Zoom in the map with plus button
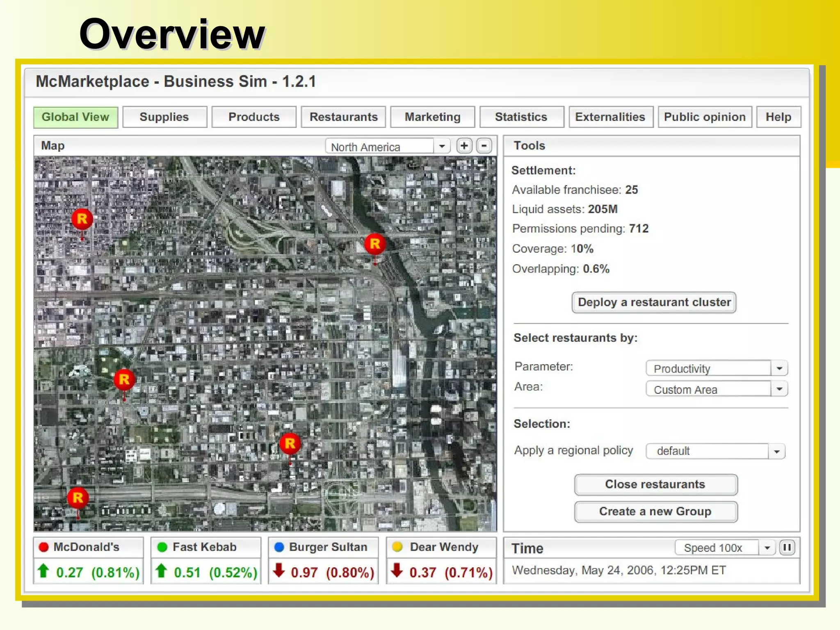Image resolution: width=840 pixels, height=630 pixels. coord(464,146)
